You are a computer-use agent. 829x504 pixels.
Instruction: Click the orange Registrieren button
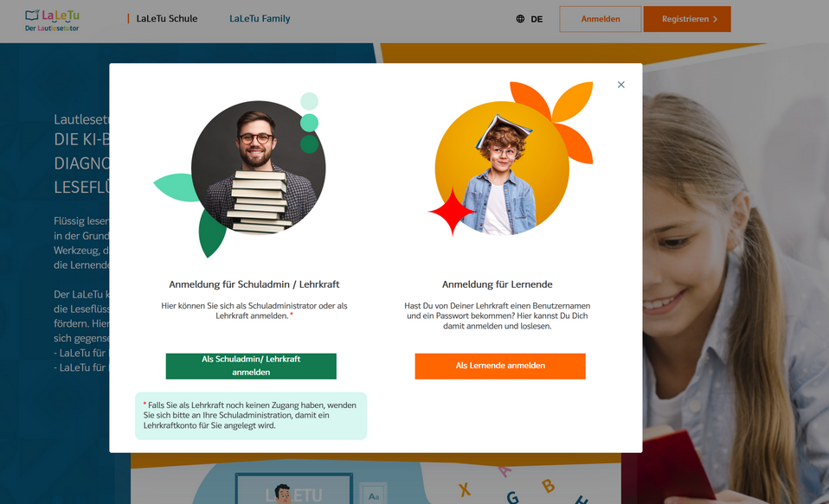point(687,19)
